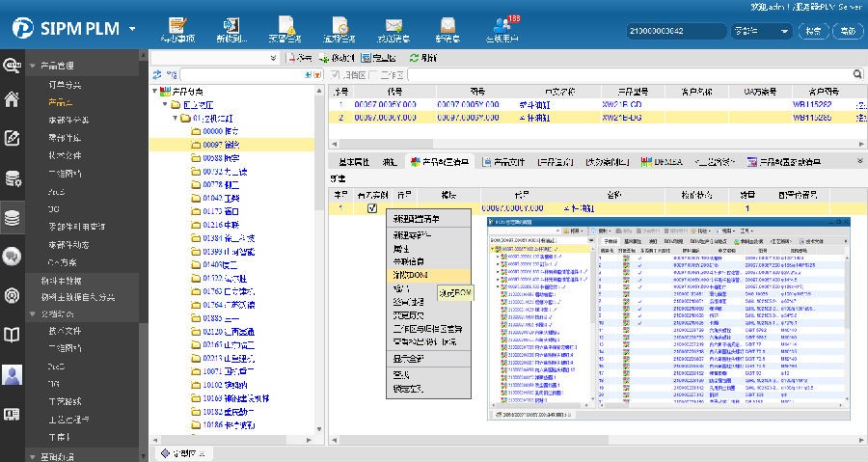Click the home icon in left sidebar
The width and height of the screenshot is (868, 462).
[13, 98]
